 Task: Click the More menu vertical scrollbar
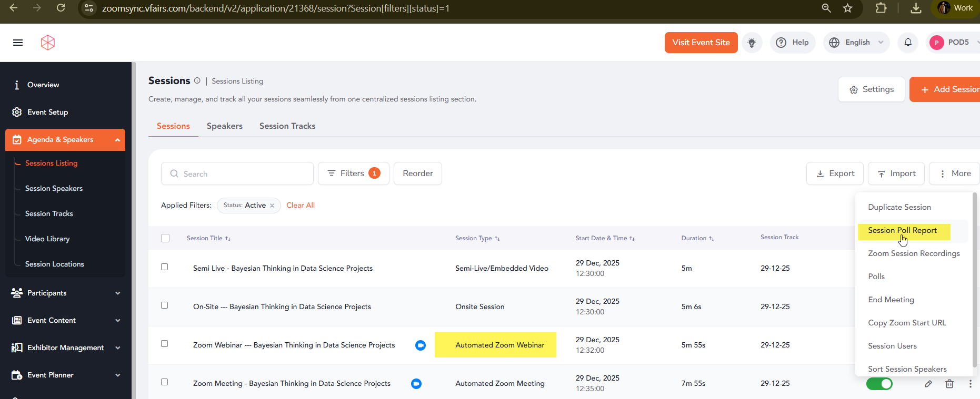(x=974, y=279)
